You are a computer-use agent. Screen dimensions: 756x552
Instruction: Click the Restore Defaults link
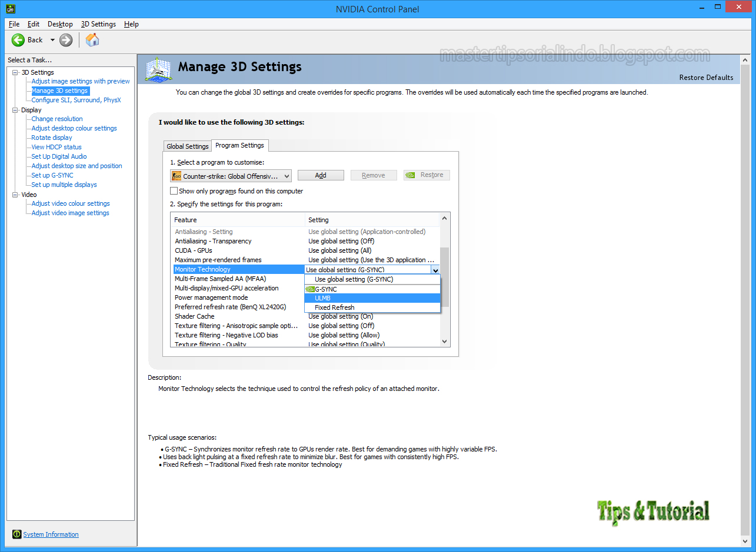click(x=706, y=78)
